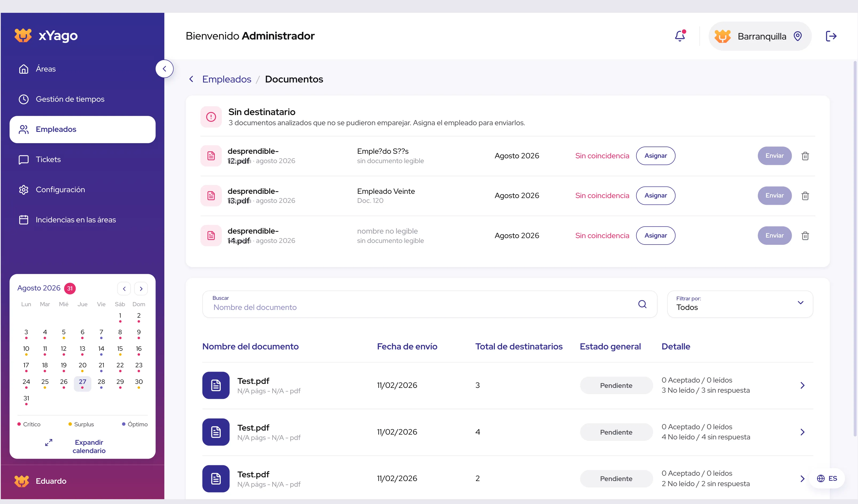This screenshot has width=858, height=504.
Task: Click the search magnifier icon
Action: point(642,304)
